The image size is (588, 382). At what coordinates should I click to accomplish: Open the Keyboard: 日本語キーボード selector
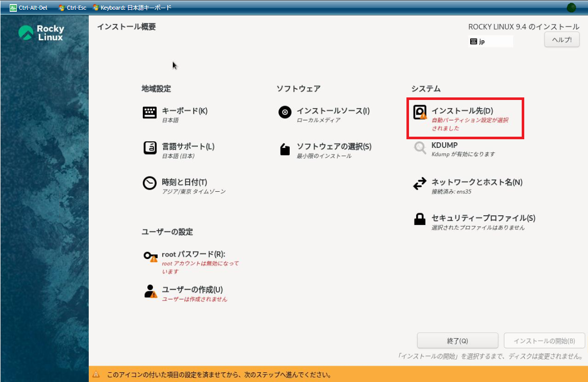tap(132, 8)
